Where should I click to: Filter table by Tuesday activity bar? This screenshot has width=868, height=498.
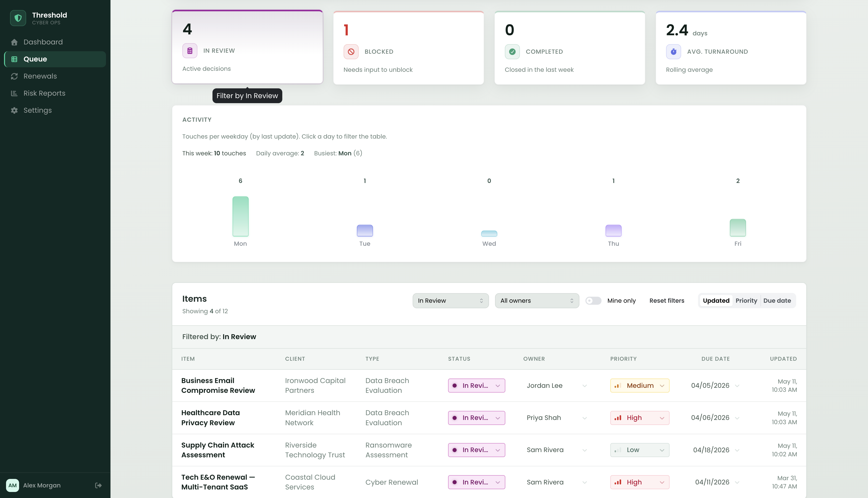pyautogui.click(x=365, y=230)
